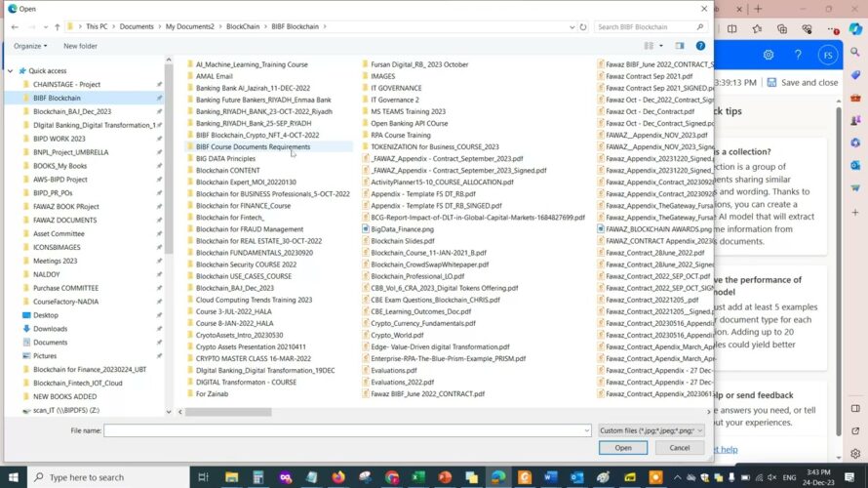Open Edge favorites star icon

point(757,29)
